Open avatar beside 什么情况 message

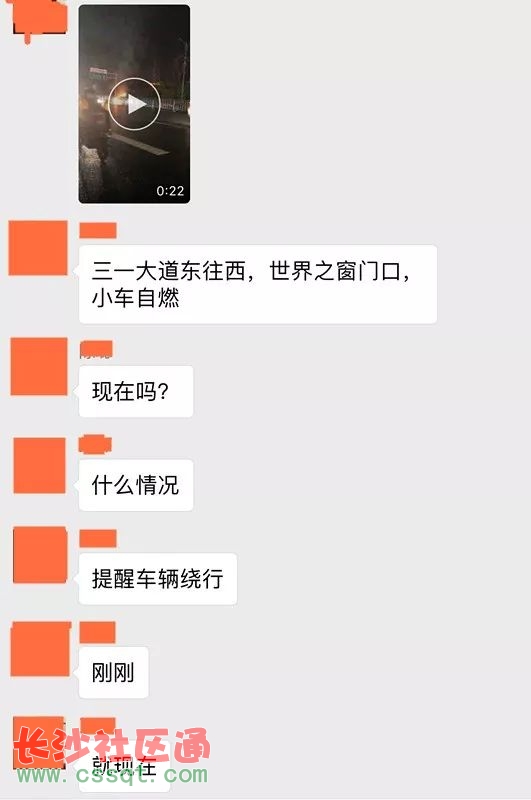coord(39,465)
